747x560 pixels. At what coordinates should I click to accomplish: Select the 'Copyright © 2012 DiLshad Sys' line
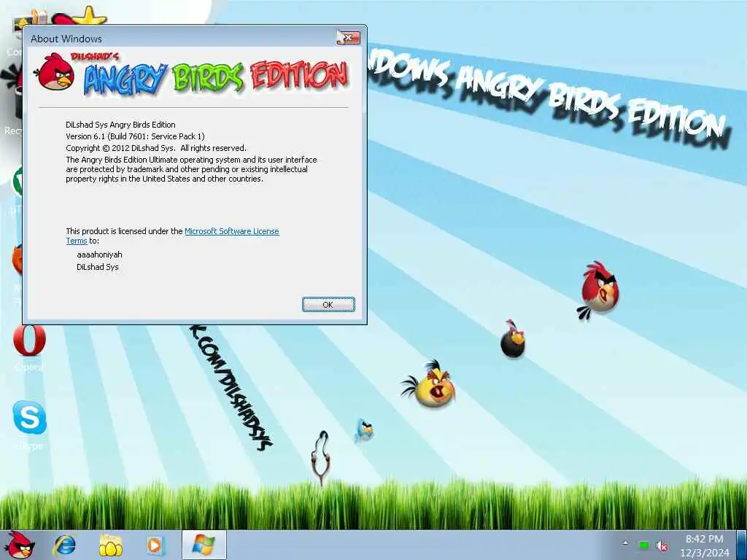(156, 148)
